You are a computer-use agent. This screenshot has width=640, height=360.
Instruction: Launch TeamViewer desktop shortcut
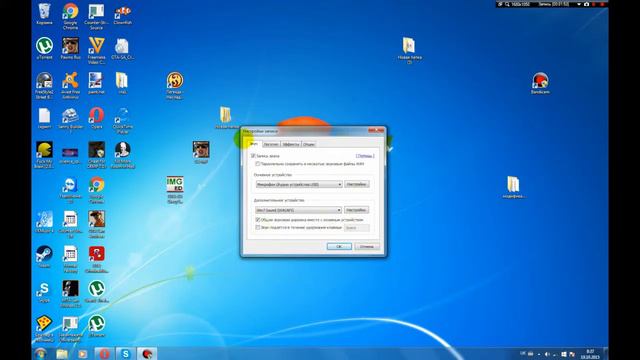(x=70, y=189)
